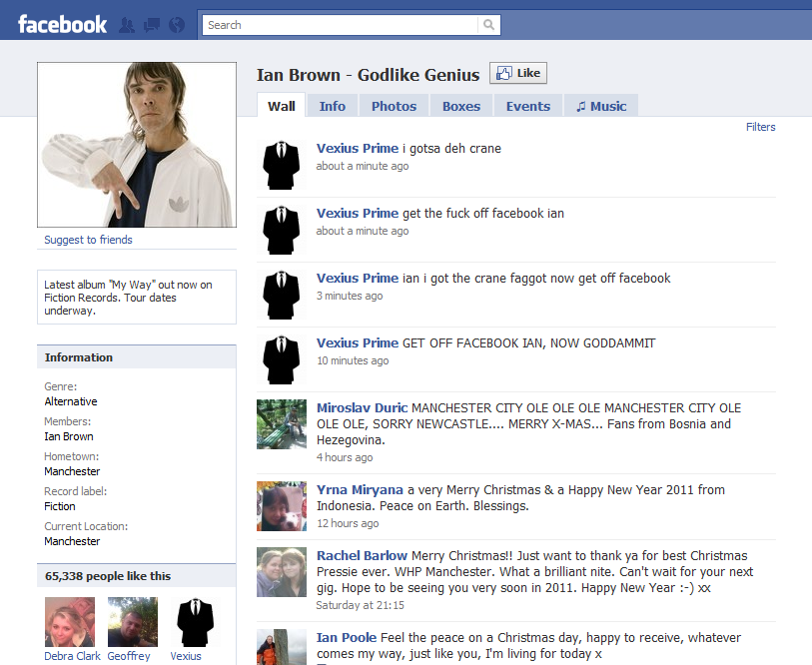Open messages from the top navigation icon

[151, 24]
